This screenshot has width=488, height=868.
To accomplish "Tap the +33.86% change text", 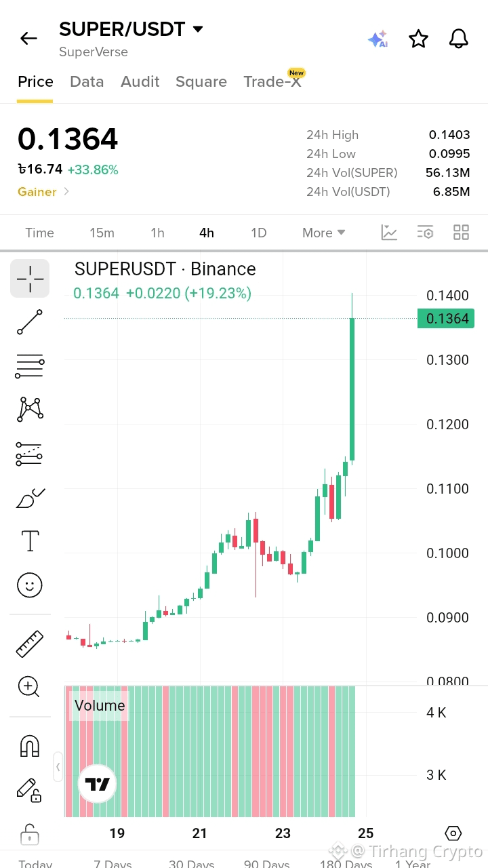I will [93, 170].
